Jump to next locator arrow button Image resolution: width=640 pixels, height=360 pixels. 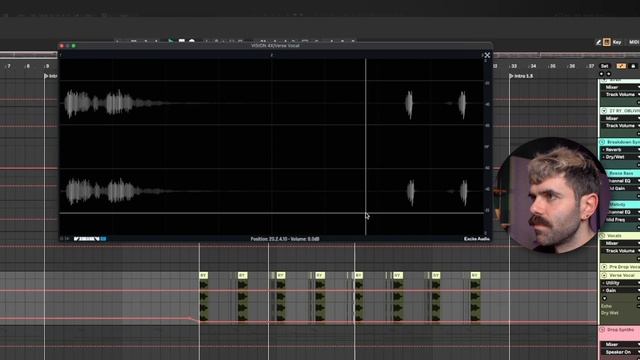pos(609,74)
